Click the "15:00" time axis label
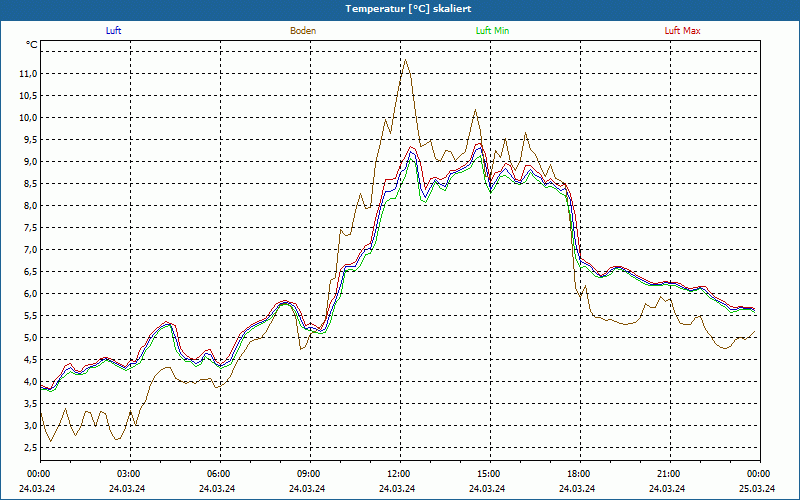 490,473
